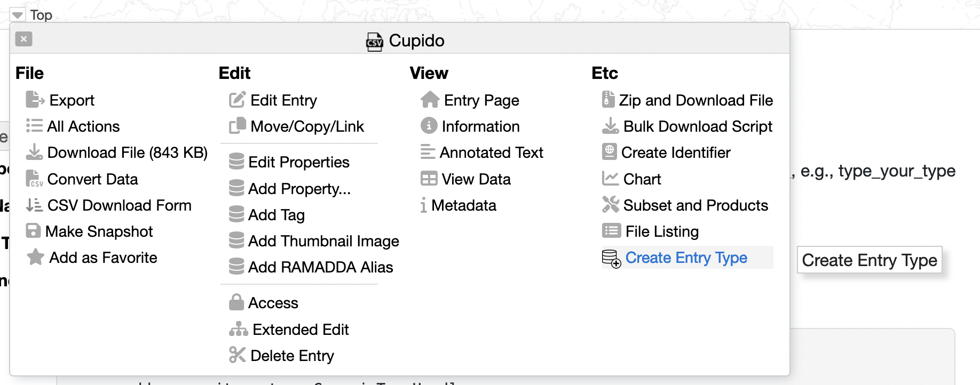This screenshot has height=385, width=980.
Task: Click the View Data table icon
Action: (429, 179)
